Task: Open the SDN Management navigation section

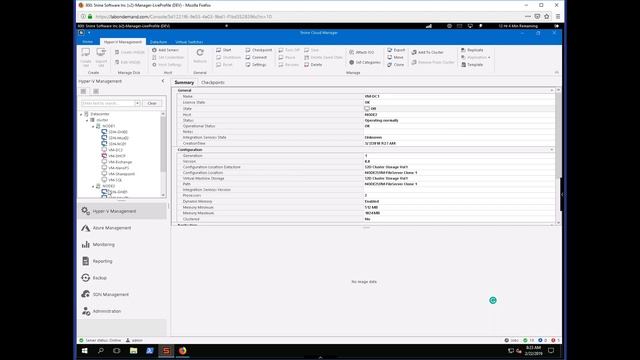Action: click(122, 294)
